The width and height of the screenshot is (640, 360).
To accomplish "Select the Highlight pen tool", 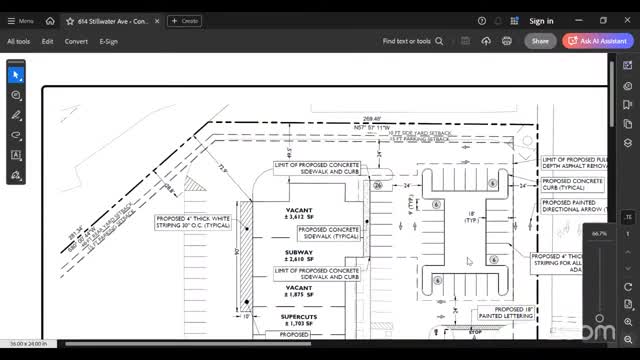I will tap(16, 115).
